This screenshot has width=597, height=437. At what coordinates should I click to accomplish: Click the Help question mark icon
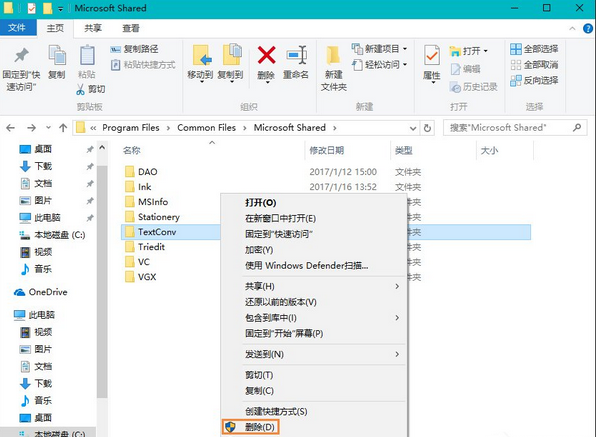(x=587, y=28)
